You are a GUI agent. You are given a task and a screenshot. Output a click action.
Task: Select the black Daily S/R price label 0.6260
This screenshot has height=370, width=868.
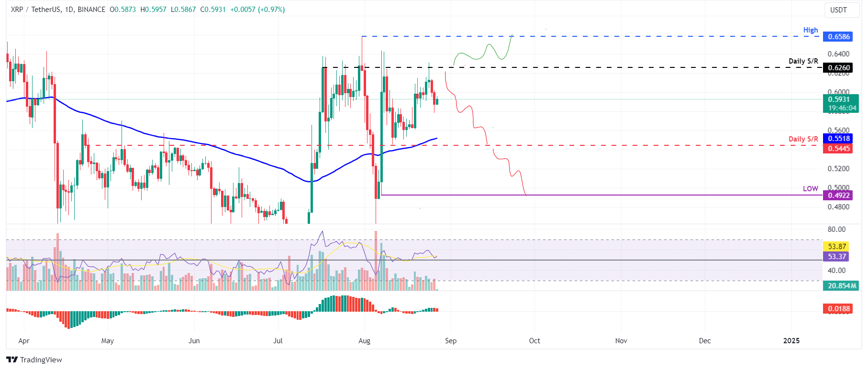point(837,67)
